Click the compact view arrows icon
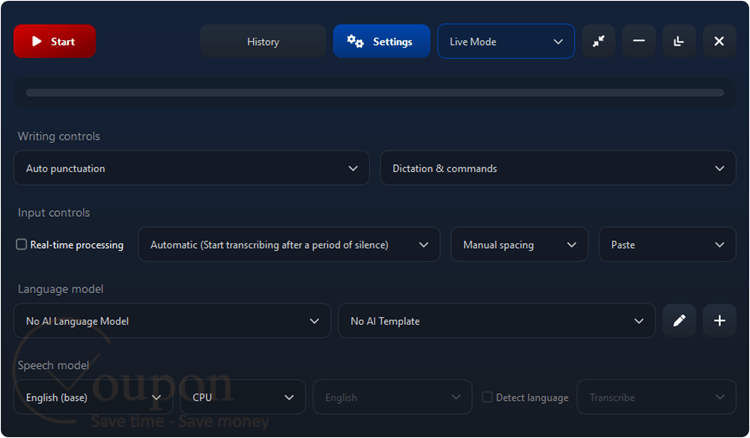This screenshot has width=750, height=438. pos(598,42)
